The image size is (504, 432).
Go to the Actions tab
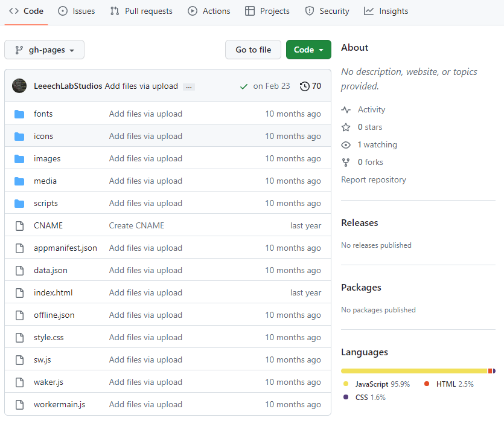pos(209,11)
